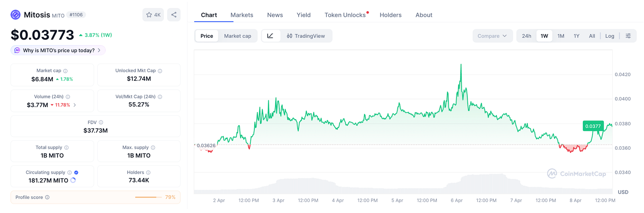Screen dimensions: 644x213
Task: Click the 3.87% (1W) change label
Action: [95, 35]
